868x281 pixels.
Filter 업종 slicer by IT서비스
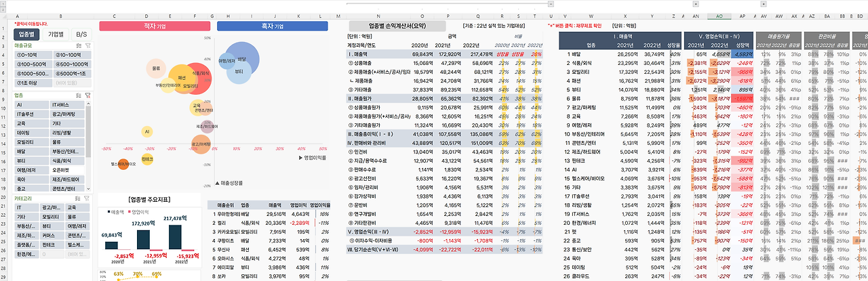68,106
